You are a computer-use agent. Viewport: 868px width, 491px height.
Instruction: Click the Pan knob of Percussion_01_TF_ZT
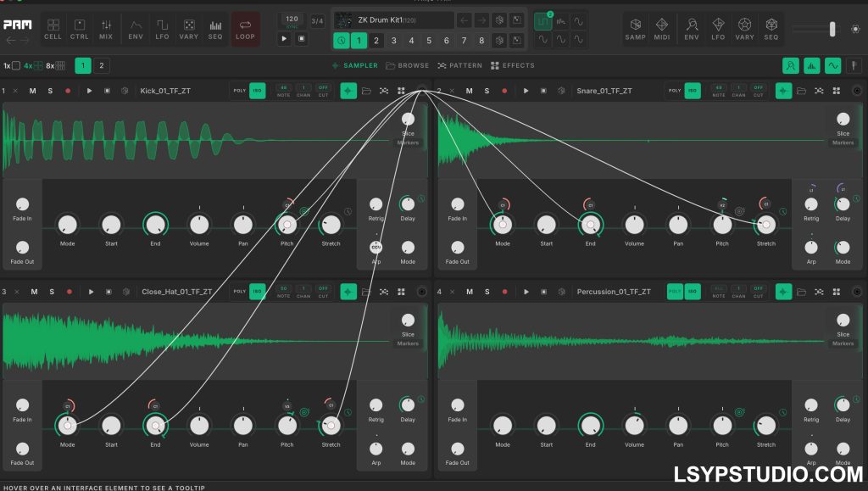678,426
